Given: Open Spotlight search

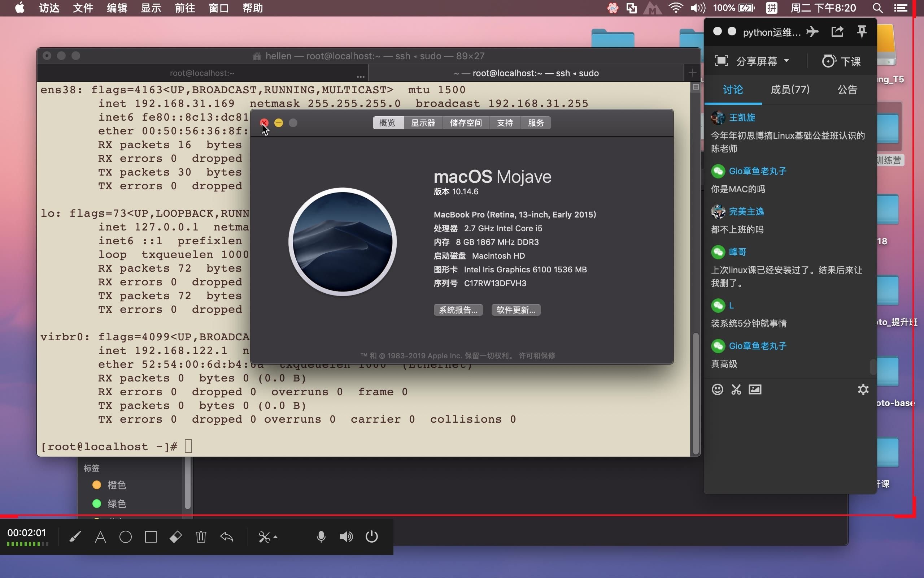Looking at the screenshot, I should [x=877, y=8].
